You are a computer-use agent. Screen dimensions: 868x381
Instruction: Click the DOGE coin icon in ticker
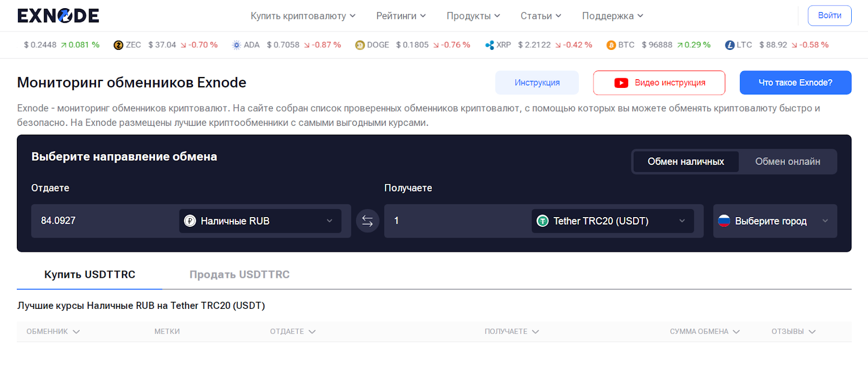pos(360,45)
